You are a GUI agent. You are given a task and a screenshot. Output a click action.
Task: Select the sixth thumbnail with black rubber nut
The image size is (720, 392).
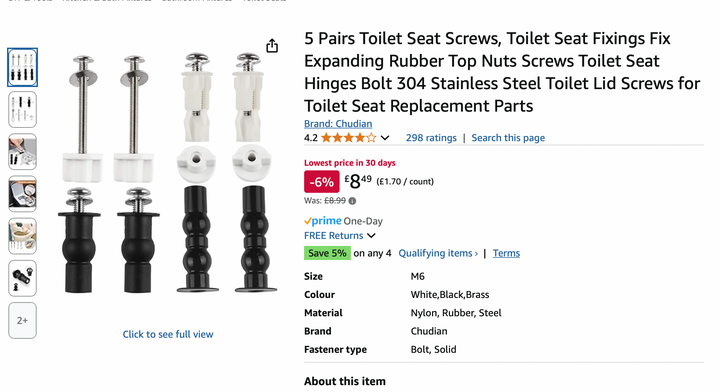[22, 278]
